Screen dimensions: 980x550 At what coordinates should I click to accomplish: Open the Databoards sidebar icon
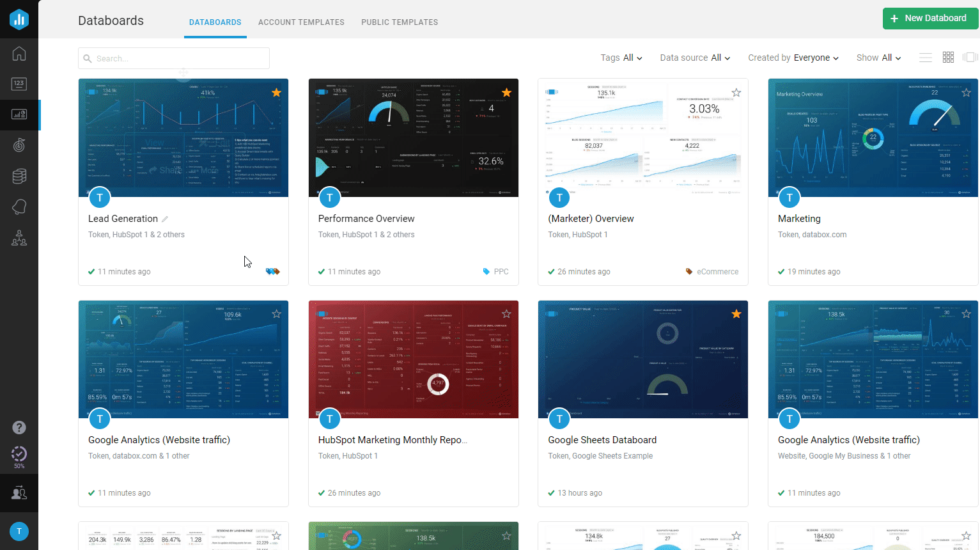coord(19,114)
